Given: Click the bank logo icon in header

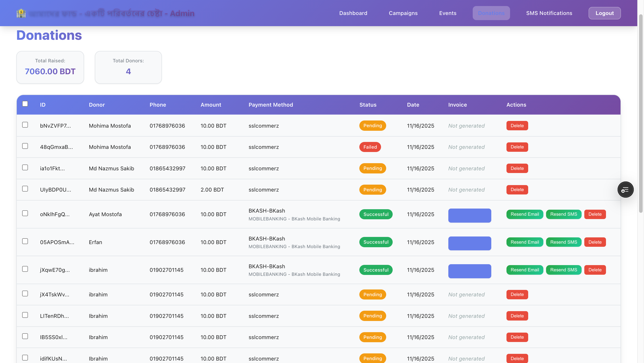Looking at the screenshot, I should pyautogui.click(x=21, y=13).
